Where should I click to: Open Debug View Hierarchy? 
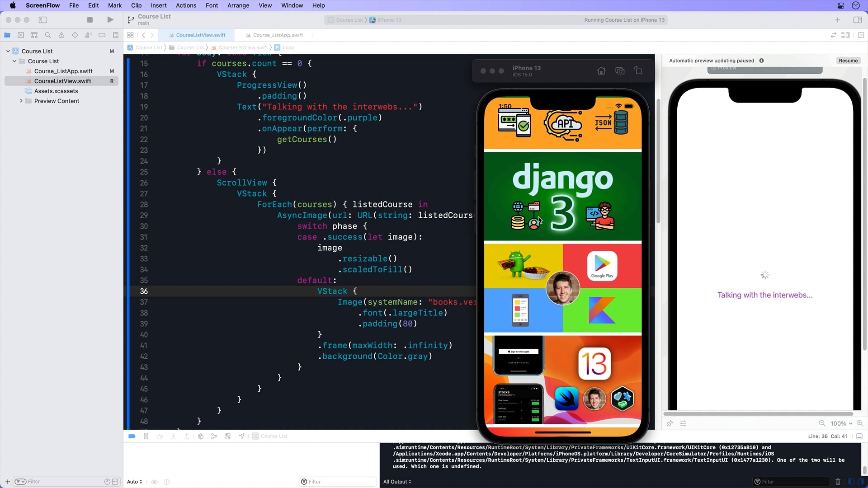201,436
